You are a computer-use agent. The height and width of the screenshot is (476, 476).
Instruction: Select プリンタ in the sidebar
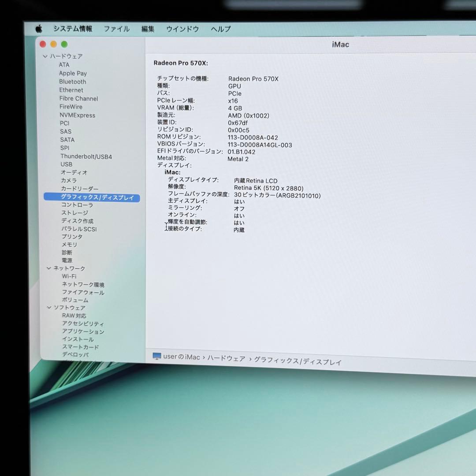[x=72, y=237]
